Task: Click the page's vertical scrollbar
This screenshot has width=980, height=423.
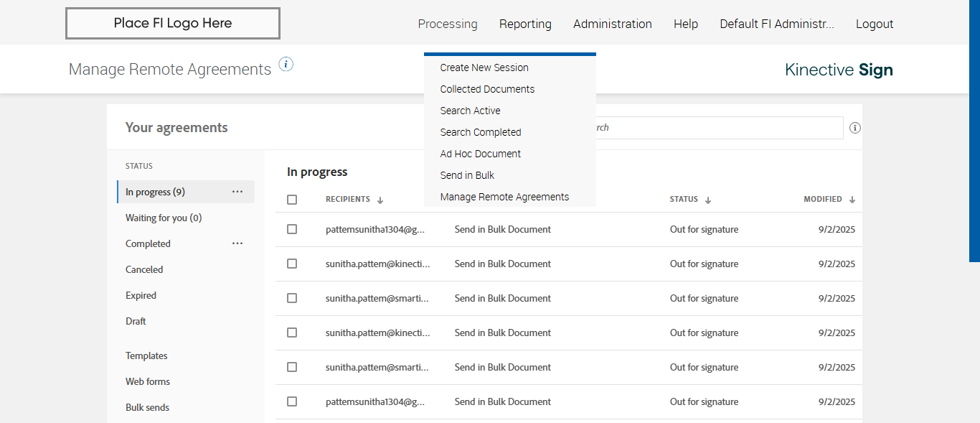Action: (974, 129)
